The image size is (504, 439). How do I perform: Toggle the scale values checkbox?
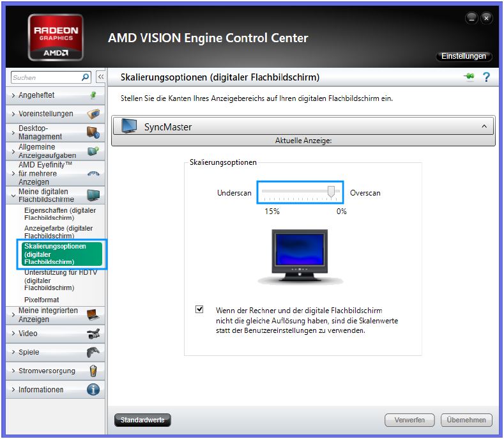point(199,309)
